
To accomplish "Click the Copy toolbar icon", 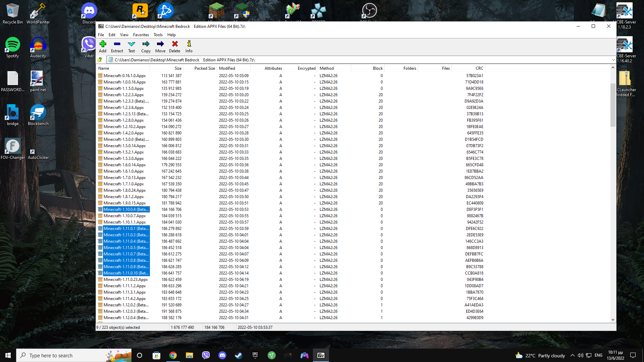I will point(146,46).
